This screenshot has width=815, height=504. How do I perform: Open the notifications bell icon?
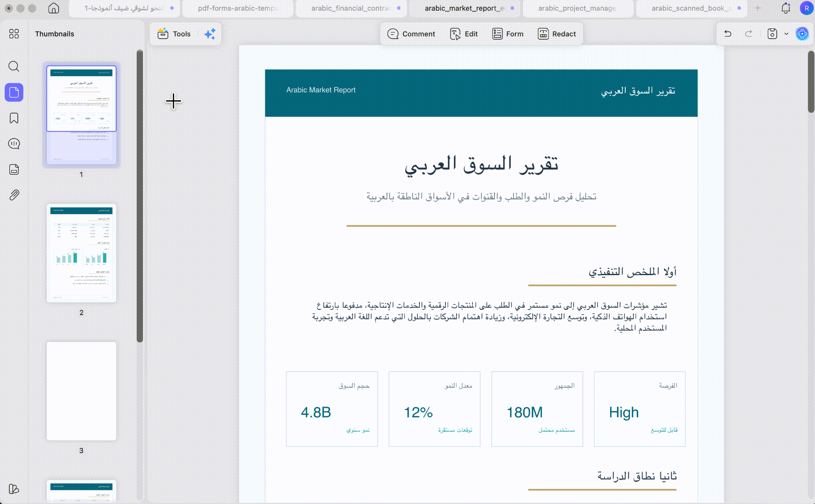pyautogui.click(x=786, y=8)
